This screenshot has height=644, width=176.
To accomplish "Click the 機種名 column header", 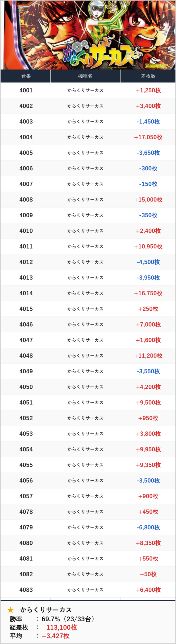I will tap(85, 76).
